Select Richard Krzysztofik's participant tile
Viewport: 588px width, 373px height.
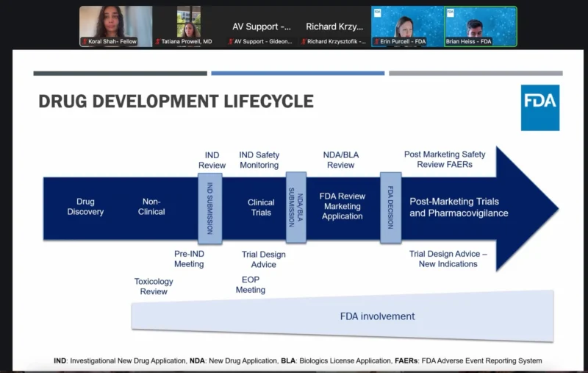tap(334, 26)
